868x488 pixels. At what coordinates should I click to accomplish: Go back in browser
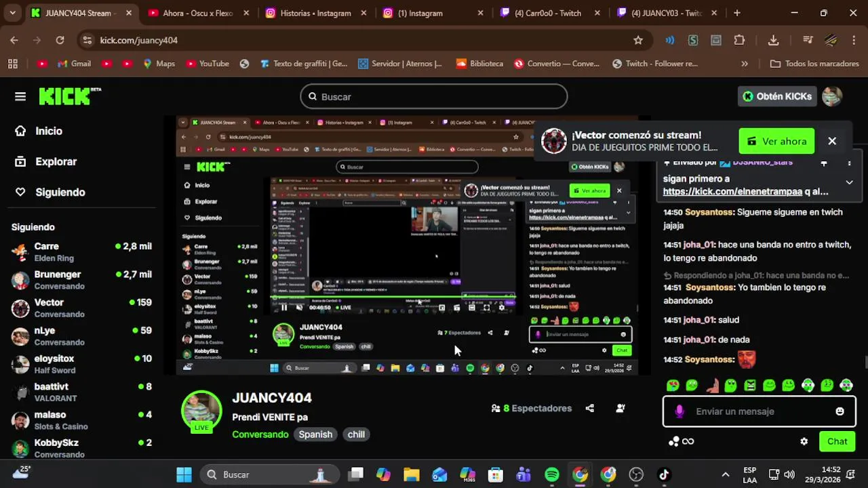click(x=14, y=40)
